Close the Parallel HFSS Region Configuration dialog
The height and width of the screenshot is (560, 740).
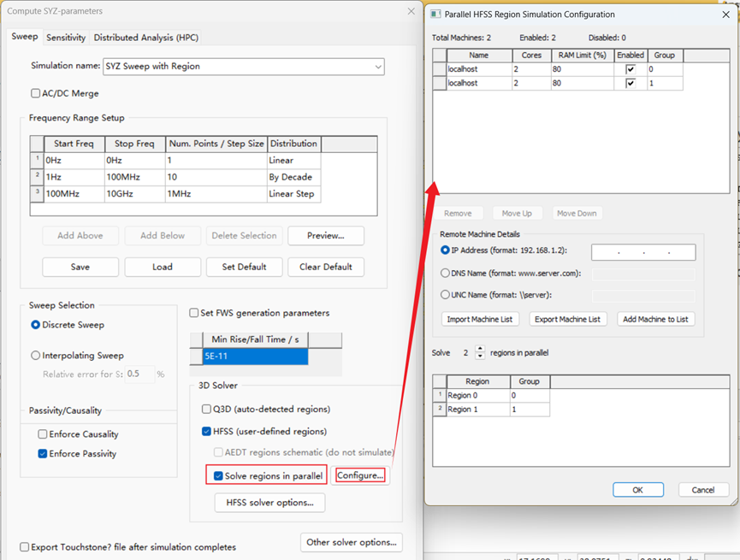coord(726,14)
